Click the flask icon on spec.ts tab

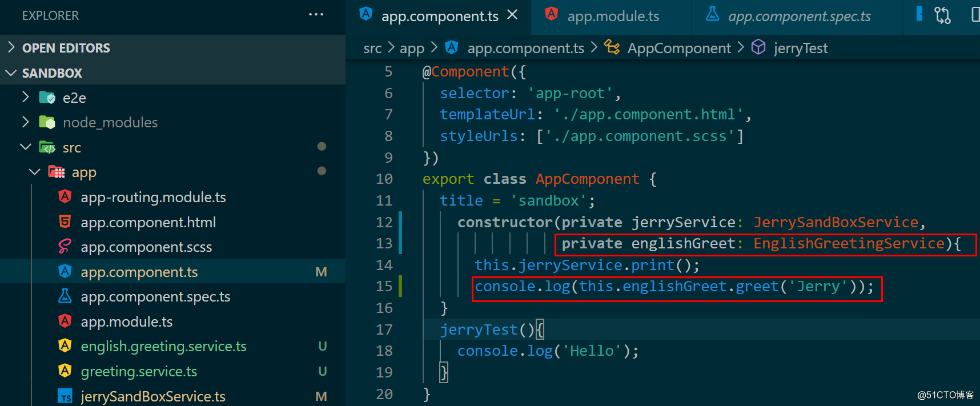(712, 14)
